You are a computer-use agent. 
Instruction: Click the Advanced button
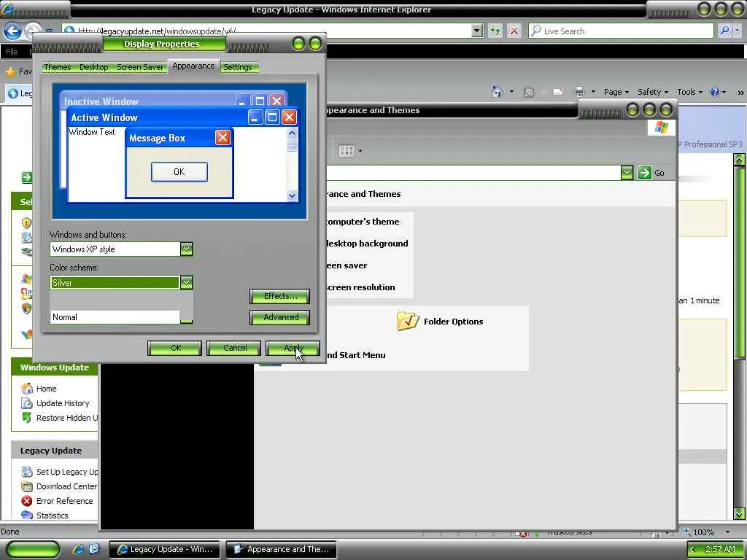pos(279,317)
